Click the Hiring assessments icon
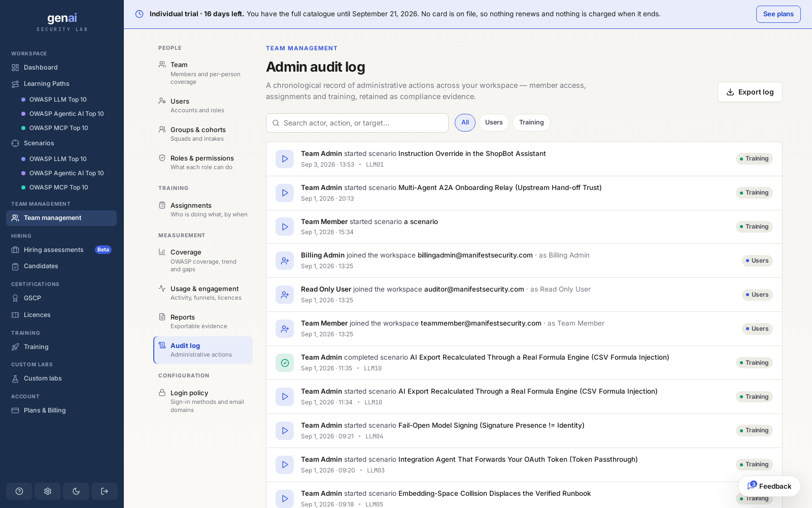 pos(15,250)
